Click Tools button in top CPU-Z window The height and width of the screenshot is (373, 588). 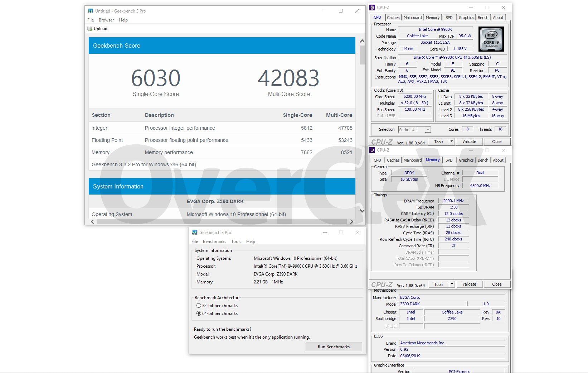click(439, 142)
